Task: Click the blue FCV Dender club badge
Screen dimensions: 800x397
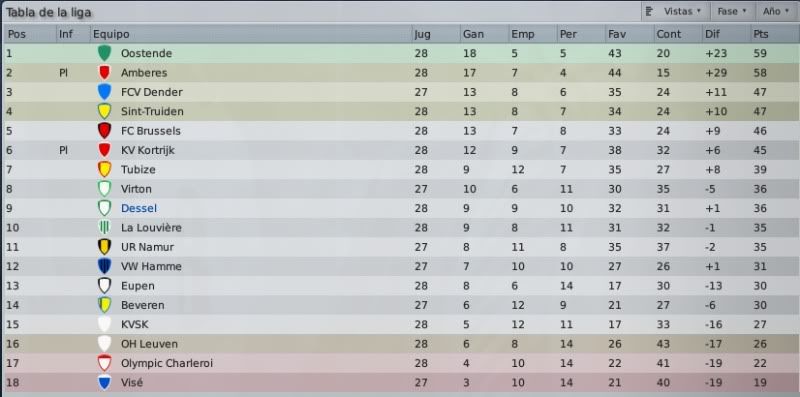Action: (x=104, y=92)
